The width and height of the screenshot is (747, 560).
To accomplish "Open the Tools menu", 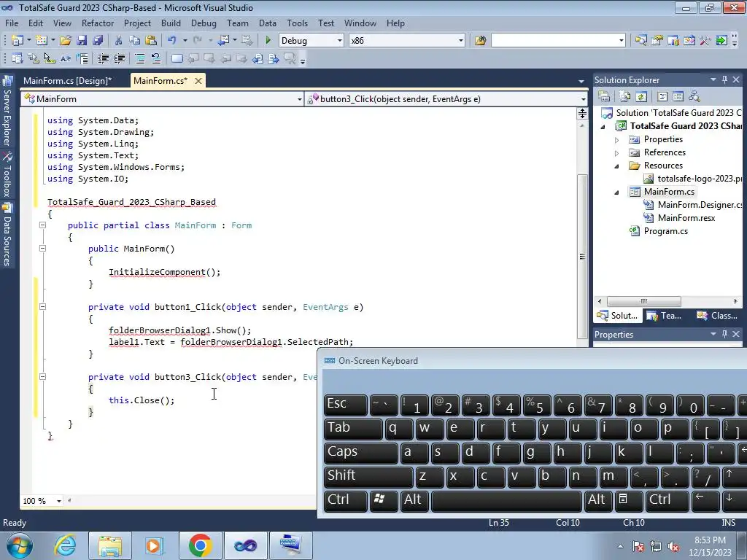I will click(297, 23).
